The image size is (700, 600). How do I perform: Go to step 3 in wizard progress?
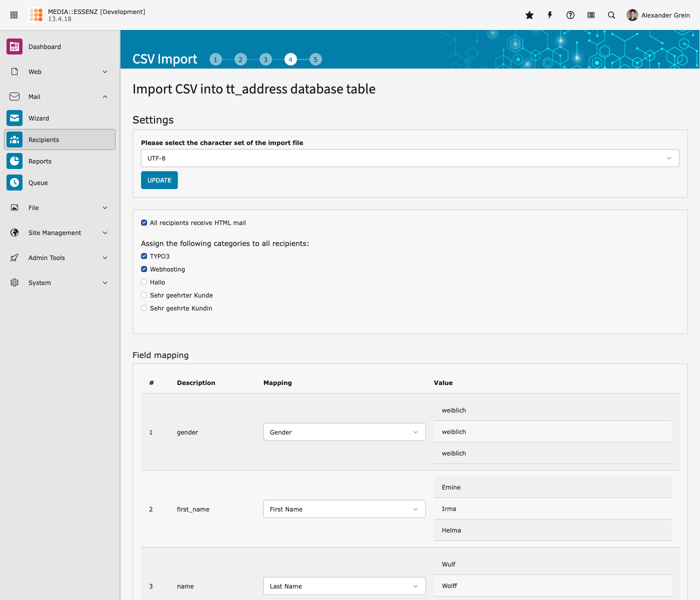[x=265, y=59]
